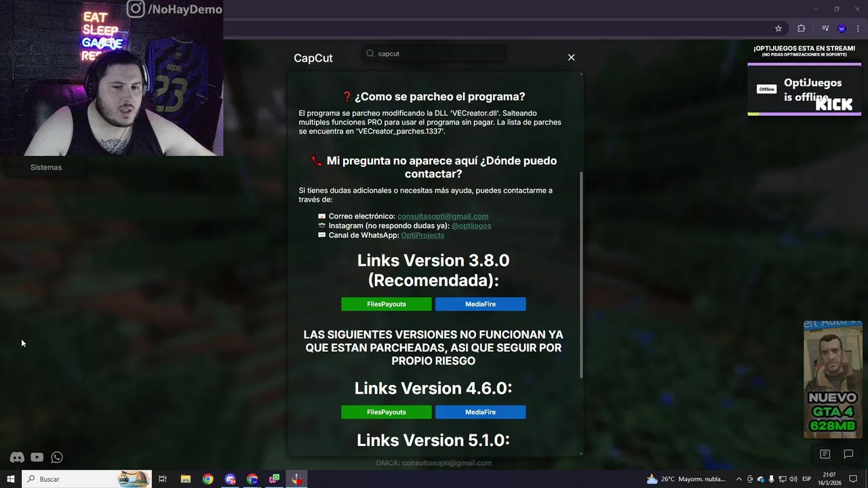The height and width of the screenshot is (488, 868).
Task: Select the Sistemas sidebar item
Action: pyautogui.click(x=46, y=167)
